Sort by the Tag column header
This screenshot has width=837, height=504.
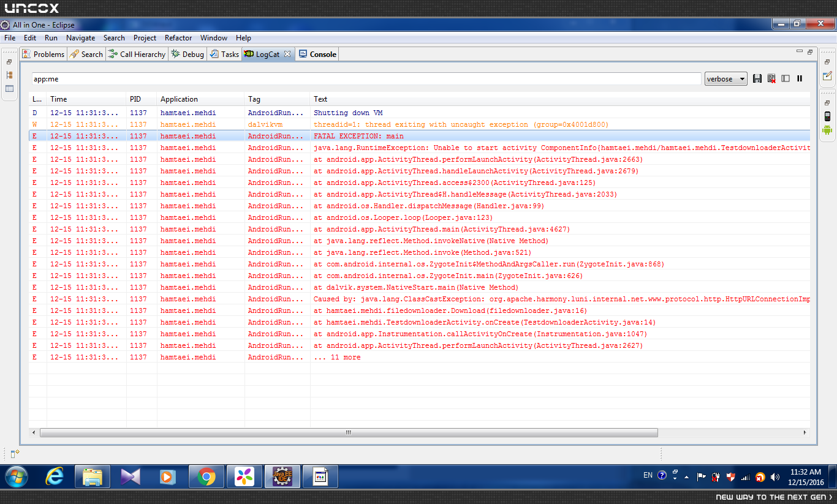click(277, 99)
